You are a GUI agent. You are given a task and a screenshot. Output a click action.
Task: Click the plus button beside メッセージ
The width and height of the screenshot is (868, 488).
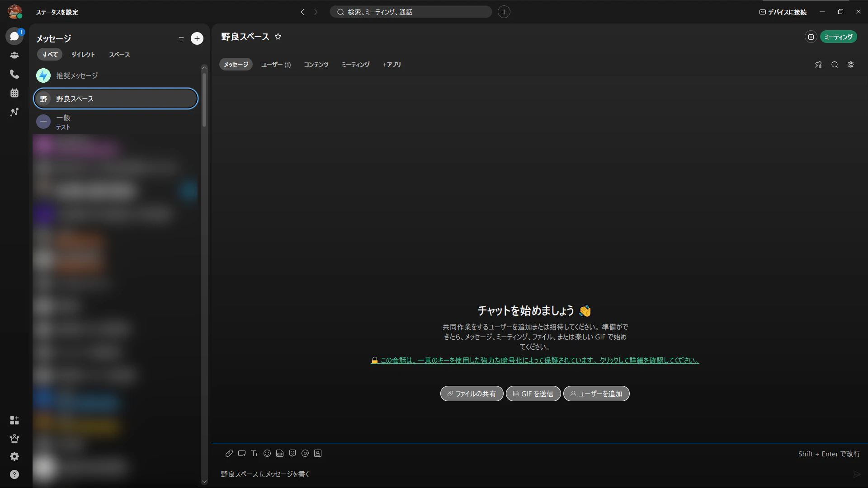[197, 38]
